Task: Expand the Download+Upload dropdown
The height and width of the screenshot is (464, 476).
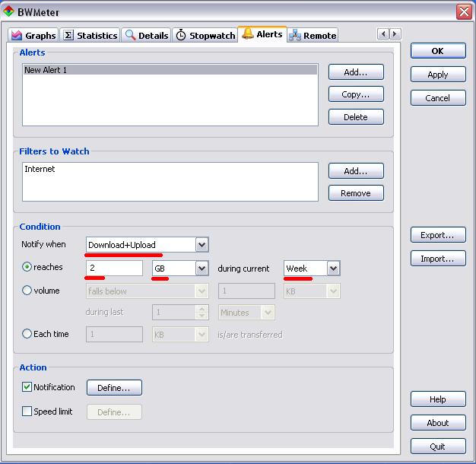Action: coord(202,245)
